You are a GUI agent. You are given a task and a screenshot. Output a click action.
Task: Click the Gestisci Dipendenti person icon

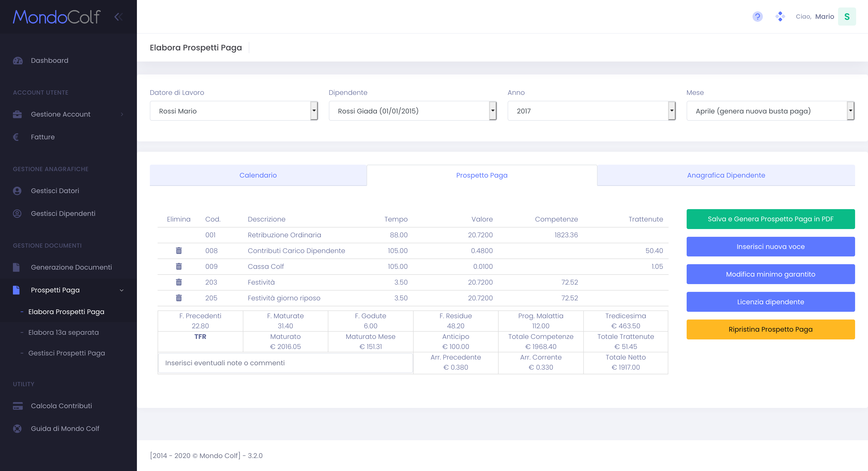point(17,214)
